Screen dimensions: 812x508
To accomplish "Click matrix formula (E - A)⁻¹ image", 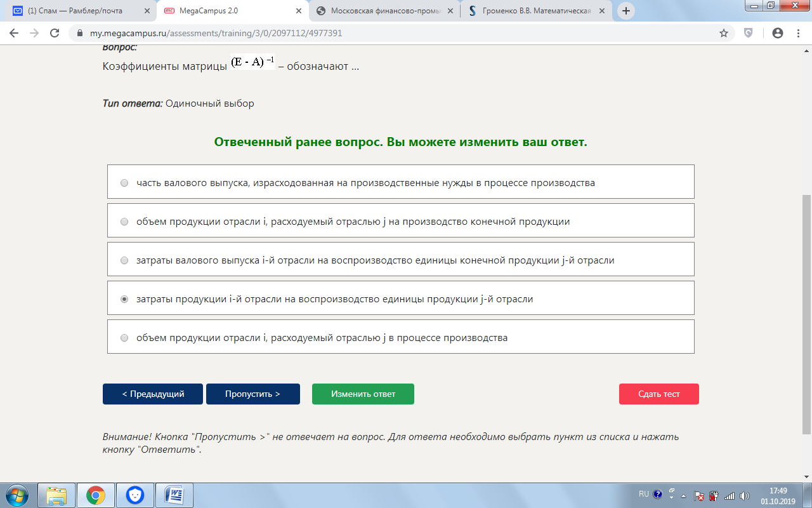I will pos(253,62).
